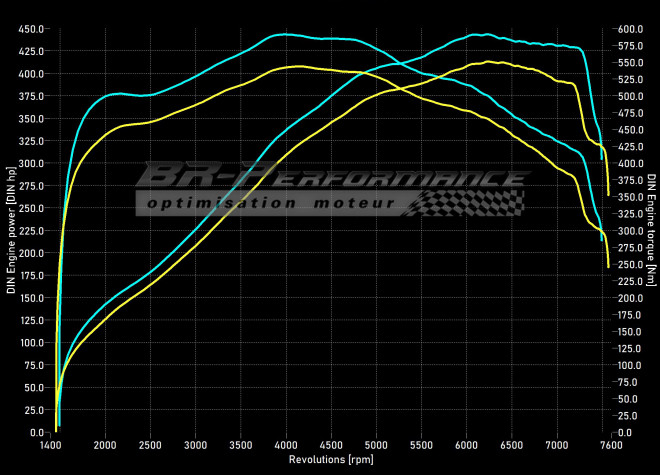Click the 1400 tick label on rpm axis
The width and height of the screenshot is (660, 475).
point(54,444)
